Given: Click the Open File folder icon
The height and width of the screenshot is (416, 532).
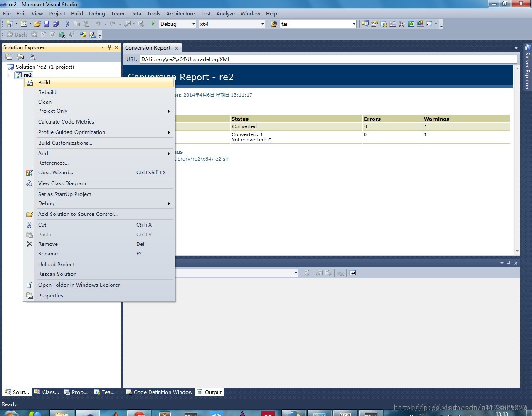Looking at the screenshot, I should (37, 24).
